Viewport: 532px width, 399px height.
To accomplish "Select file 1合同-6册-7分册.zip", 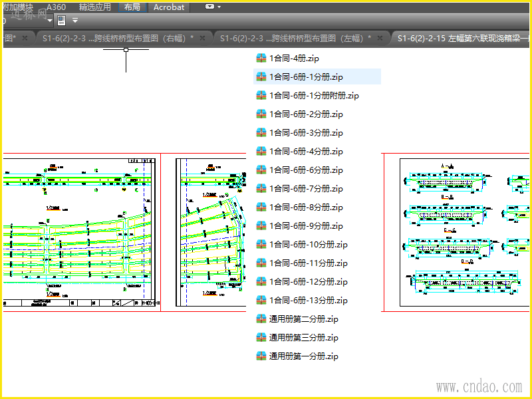I will (x=306, y=189).
